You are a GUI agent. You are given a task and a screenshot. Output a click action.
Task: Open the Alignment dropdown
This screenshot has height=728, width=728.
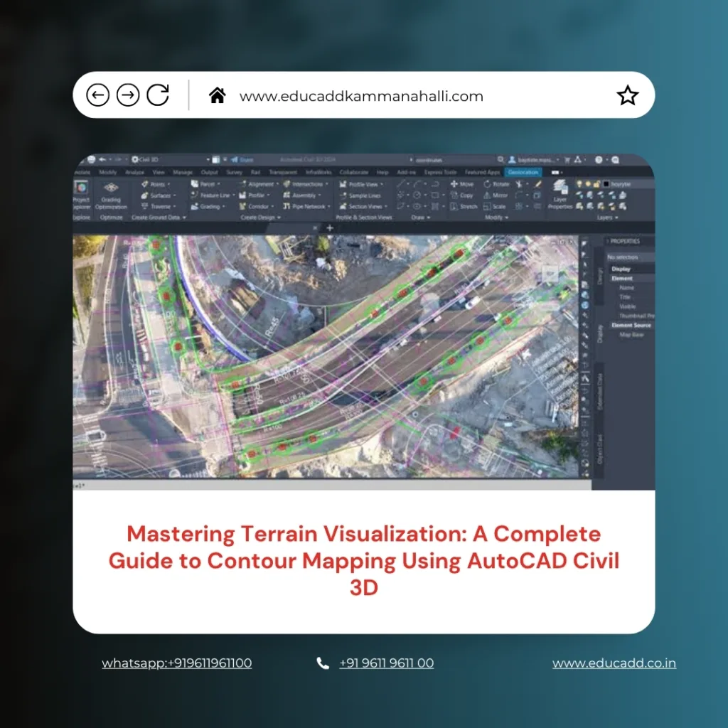(259, 184)
